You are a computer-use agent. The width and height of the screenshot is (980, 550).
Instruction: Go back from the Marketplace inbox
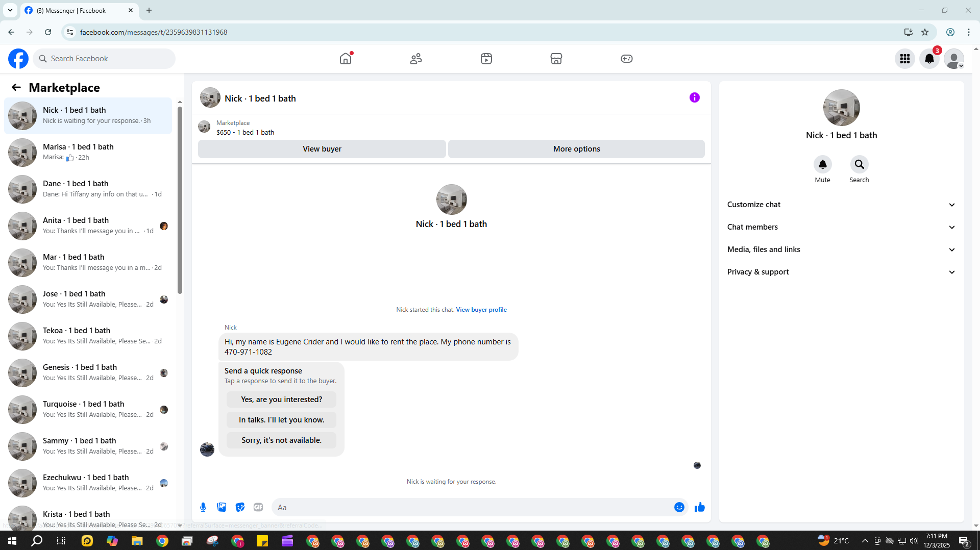tap(16, 87)
